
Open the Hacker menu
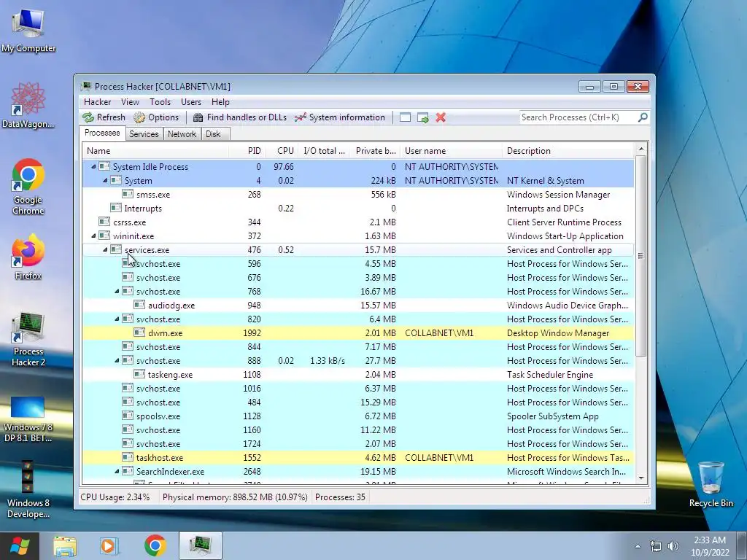point(97,102)
